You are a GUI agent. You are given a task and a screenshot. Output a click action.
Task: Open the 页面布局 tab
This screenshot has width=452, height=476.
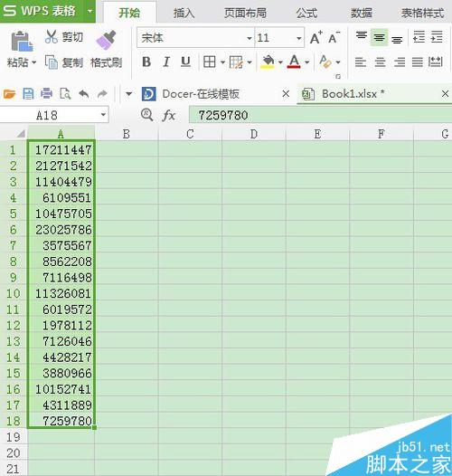click(x=245, y=13)
